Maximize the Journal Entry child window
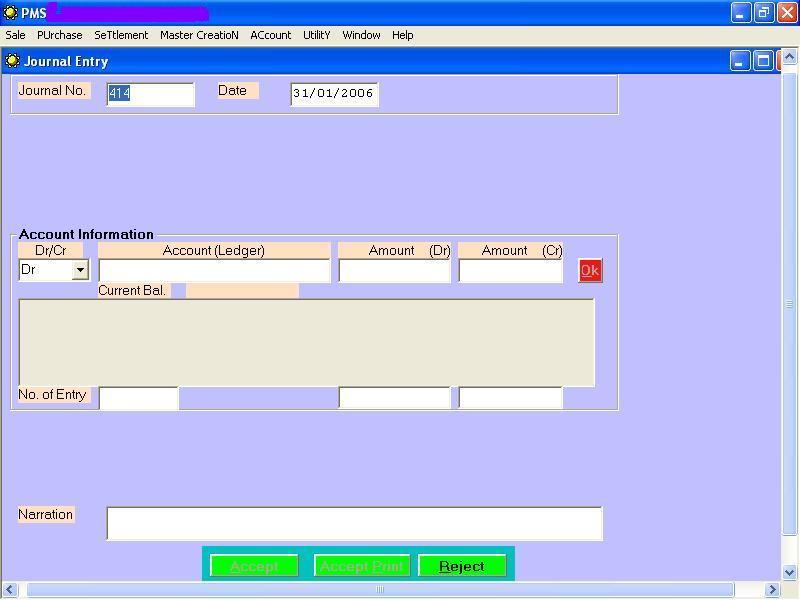800x600 pixels. pyautogui.click(x=763, y=61)
